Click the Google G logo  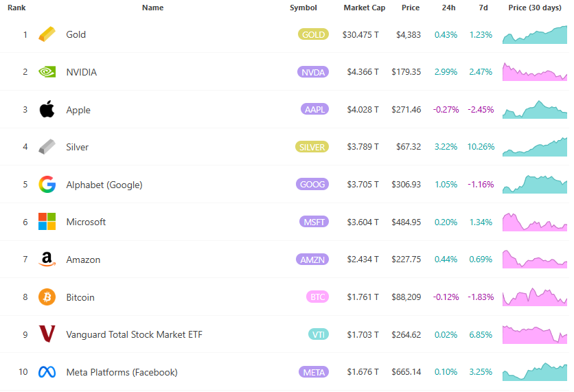coord(47,185)
